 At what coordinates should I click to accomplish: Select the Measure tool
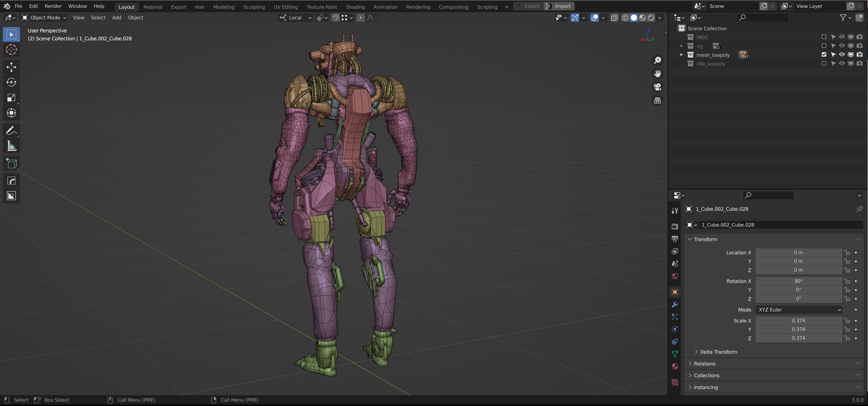[x=11, y=146]
